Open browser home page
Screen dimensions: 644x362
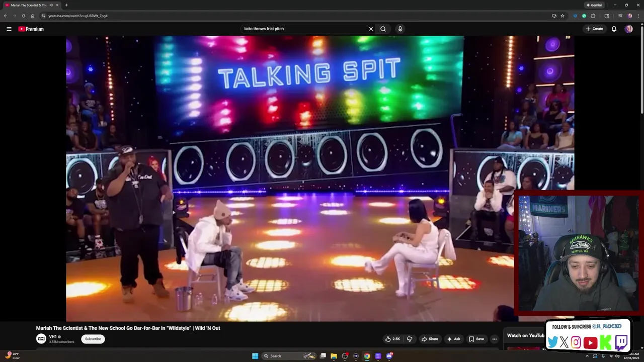click(32, 16)
